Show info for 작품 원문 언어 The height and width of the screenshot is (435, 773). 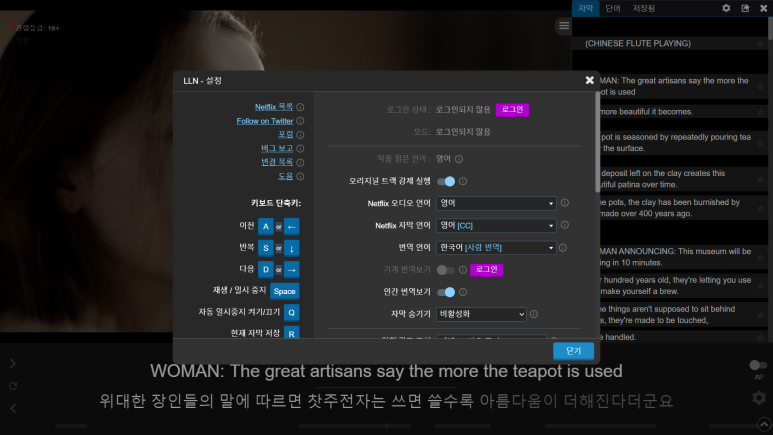click(459, 159)
